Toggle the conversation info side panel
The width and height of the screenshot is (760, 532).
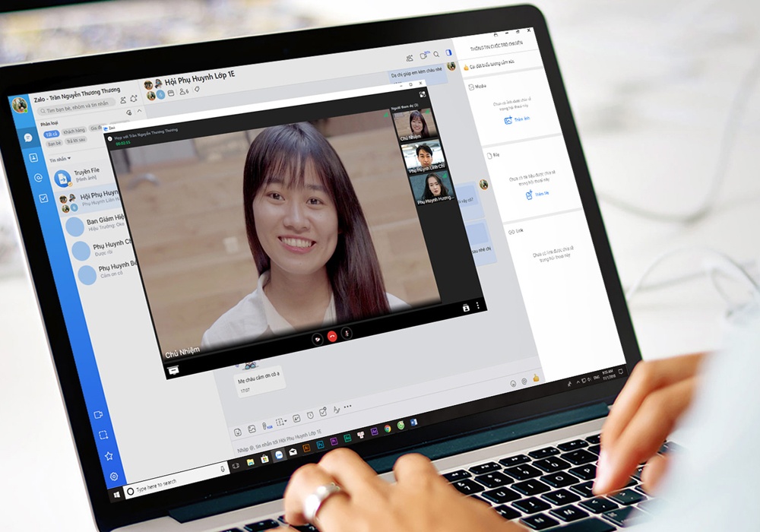(448, 52)
